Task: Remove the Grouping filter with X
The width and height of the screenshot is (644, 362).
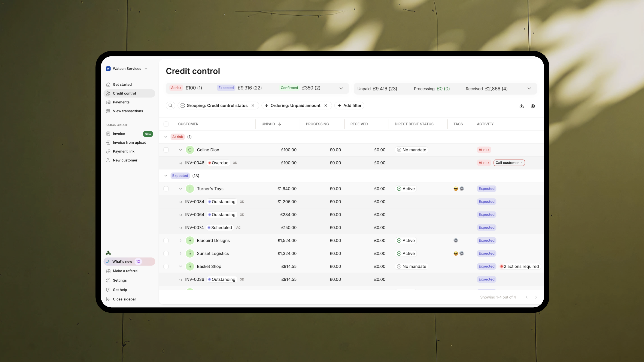Action: point(253,106)
